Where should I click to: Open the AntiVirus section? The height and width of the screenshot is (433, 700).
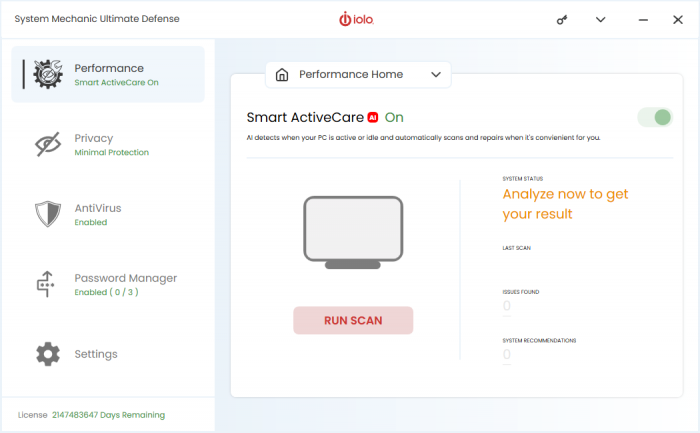(108, 214)
